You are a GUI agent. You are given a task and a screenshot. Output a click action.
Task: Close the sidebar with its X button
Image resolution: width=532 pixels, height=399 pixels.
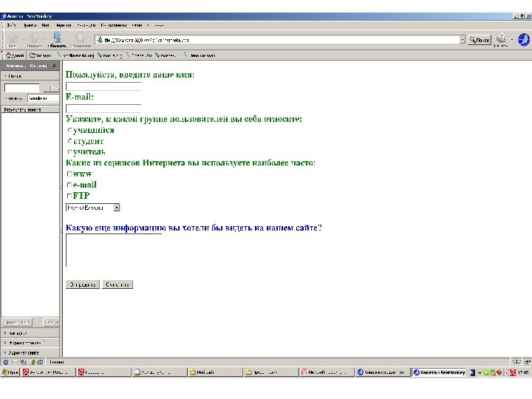(x=54, y=66)
